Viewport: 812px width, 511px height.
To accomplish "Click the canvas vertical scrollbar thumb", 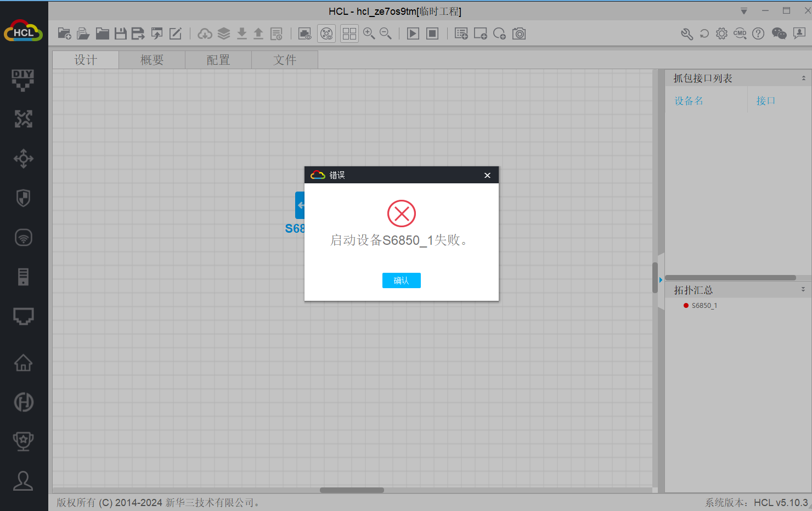I will 655,278.
